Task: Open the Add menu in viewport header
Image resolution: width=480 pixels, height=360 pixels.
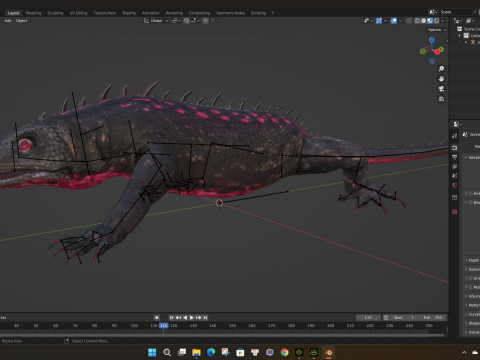Action: point(8,21)
